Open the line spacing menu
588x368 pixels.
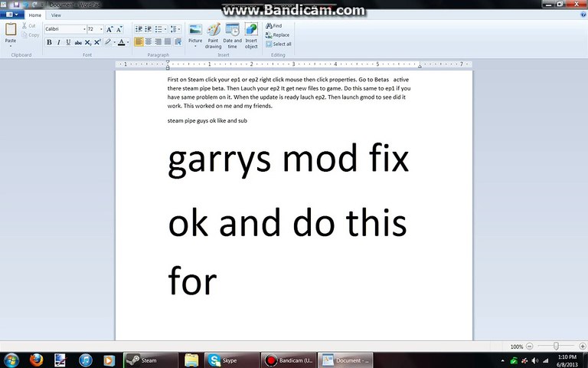[175, 29]
